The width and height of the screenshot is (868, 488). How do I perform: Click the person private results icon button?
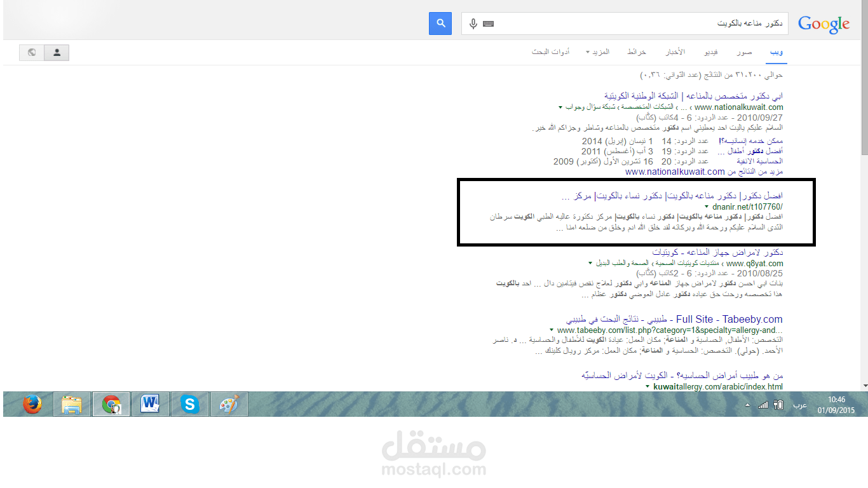pyautogui.click(x=57, y=53)
